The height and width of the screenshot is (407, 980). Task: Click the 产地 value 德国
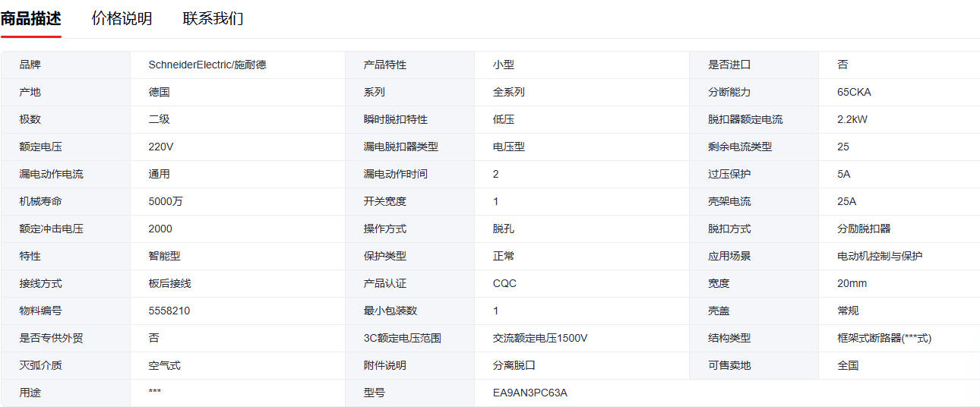tap(160, 93)
